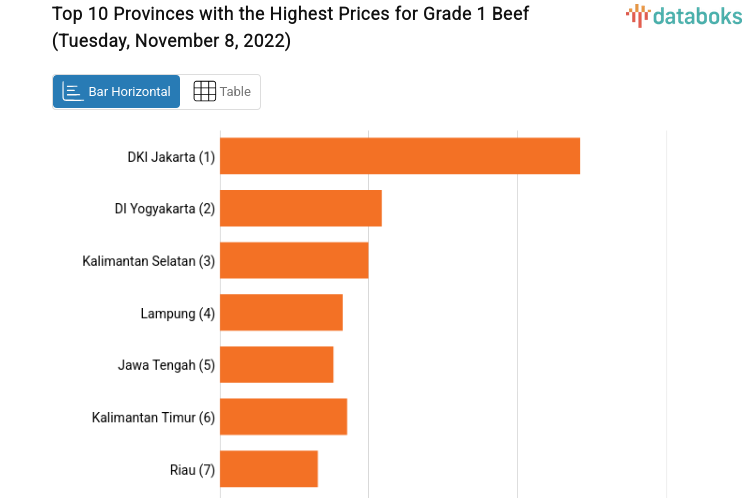
Task: Click the DI Yogyakarta bar
Action: pyautogui.click(x=301, y=208)
